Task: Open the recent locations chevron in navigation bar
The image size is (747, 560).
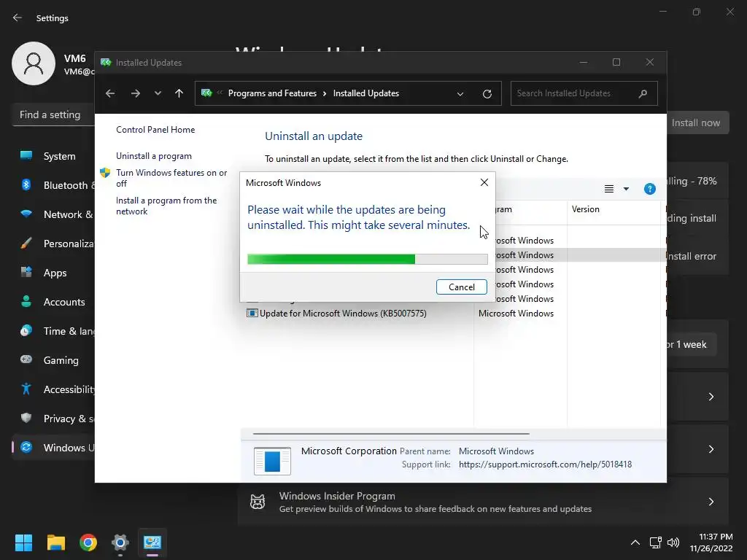Action: click(x=158, y=93)
